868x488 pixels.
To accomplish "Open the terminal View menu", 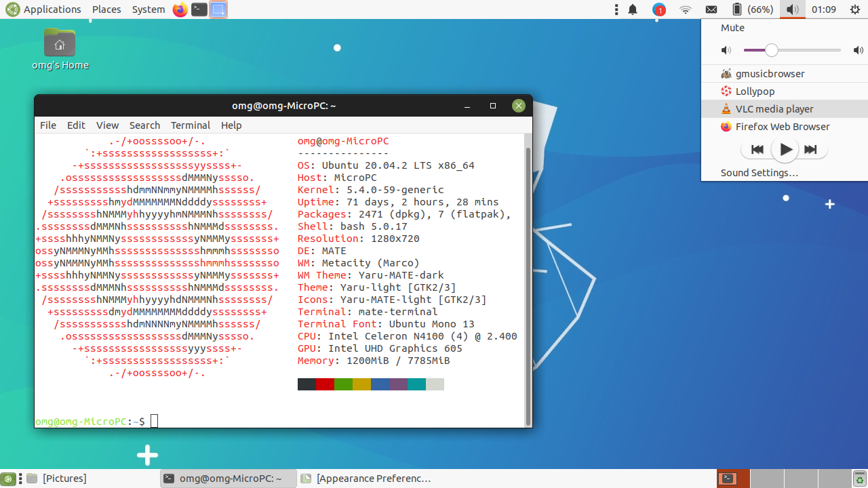I will point(107,125).
